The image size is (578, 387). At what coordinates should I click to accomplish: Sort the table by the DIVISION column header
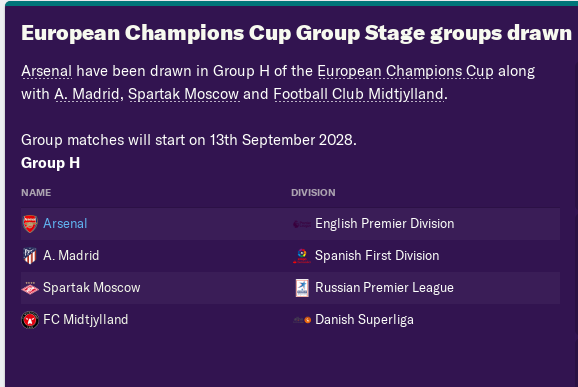[x=313, y=193]
